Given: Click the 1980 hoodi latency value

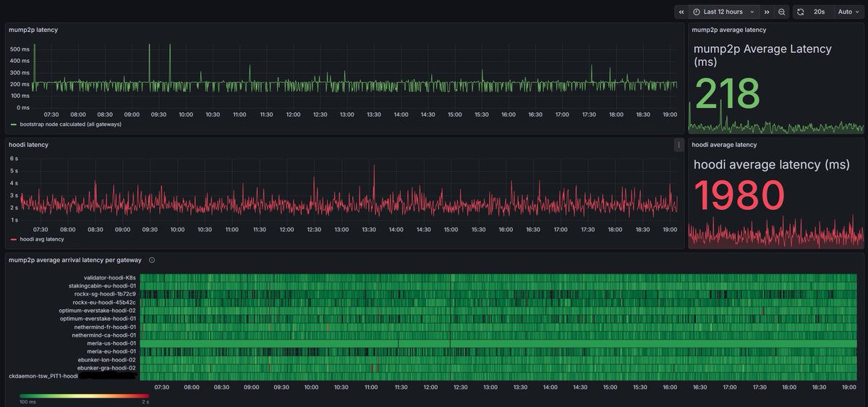Looking at the screenshot, I should pos(739,196).
